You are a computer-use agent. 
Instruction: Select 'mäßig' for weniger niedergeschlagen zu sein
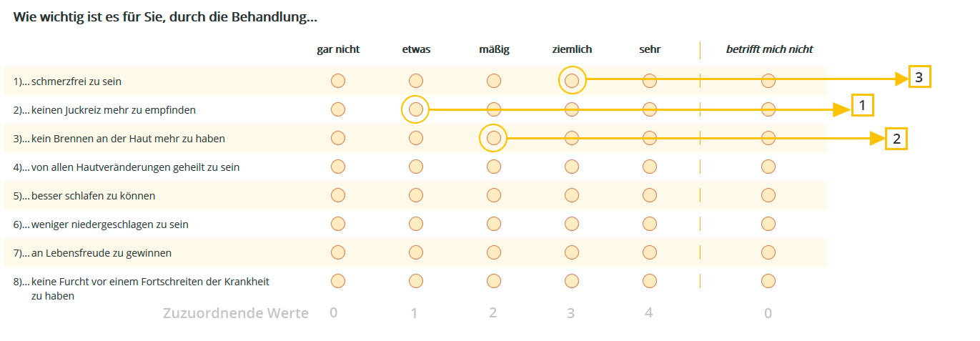(x=493, y=224)
